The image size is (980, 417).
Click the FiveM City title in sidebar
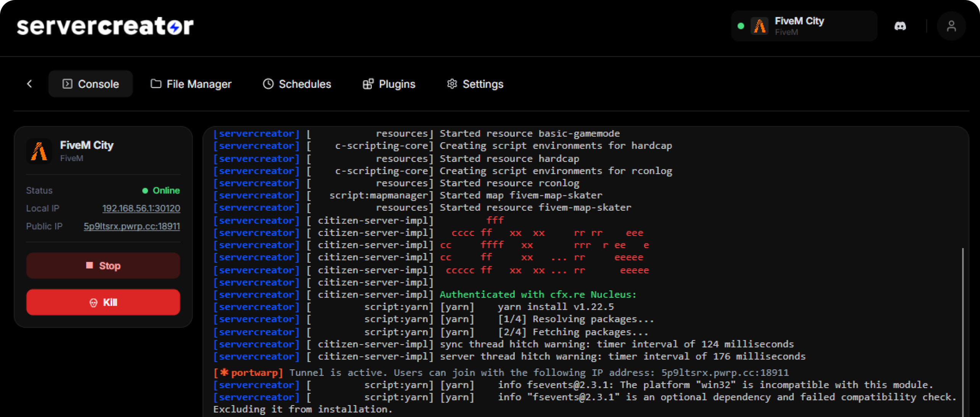click(x=87, y=145)
